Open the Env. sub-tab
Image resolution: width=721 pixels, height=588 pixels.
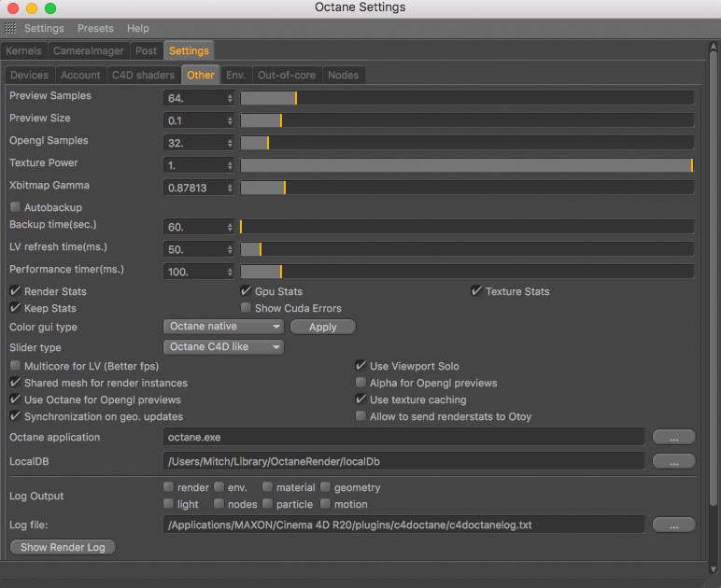point(235,76)
